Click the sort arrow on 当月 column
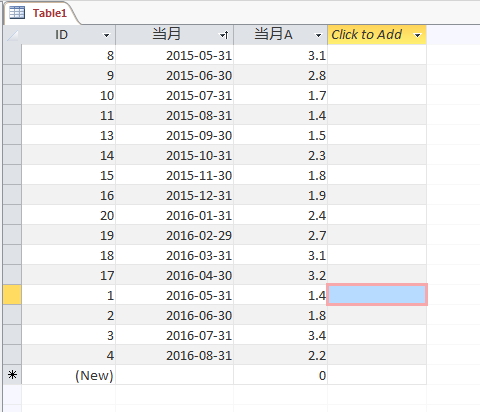 pyautogui.click(x=224, y=35)
